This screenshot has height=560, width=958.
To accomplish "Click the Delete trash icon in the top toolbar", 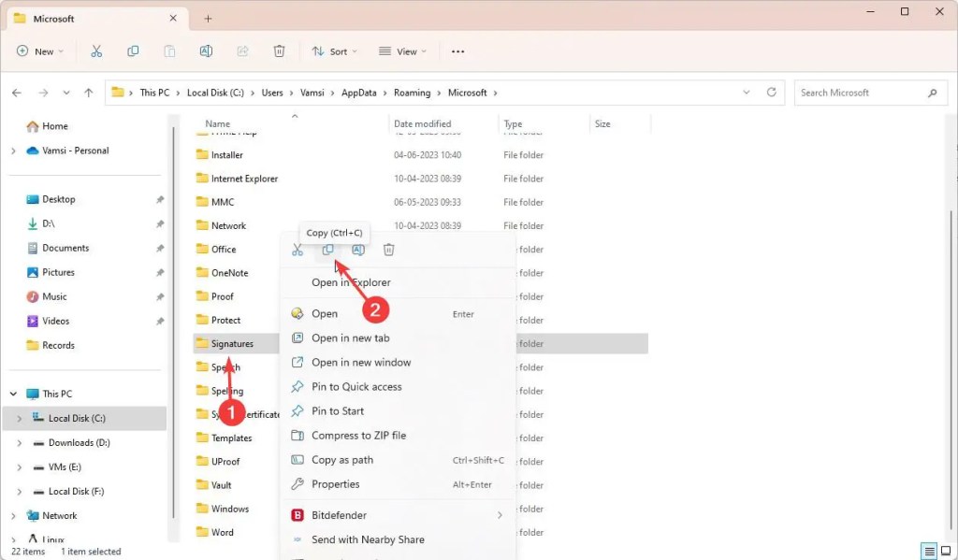I will [x=279, y=51].
